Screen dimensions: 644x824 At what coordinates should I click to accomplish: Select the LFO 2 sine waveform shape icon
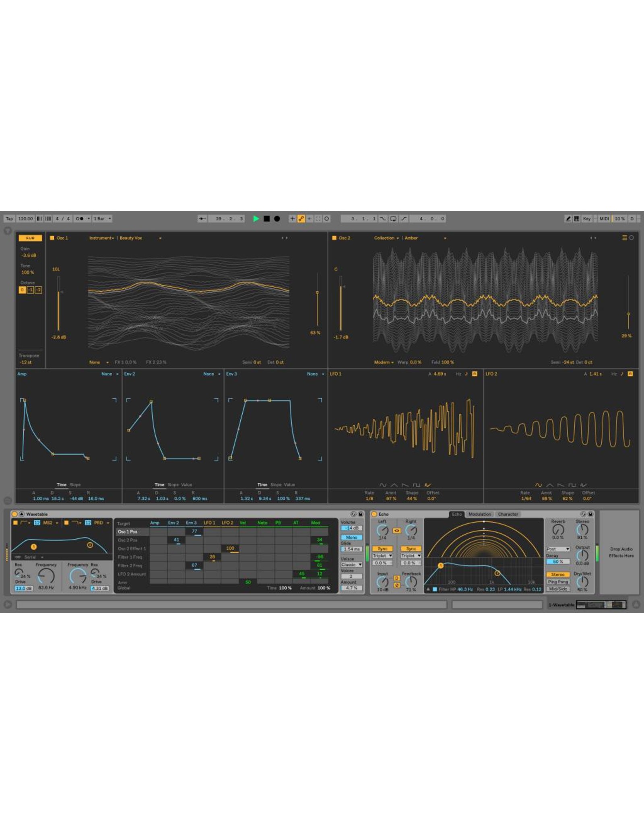tap(538, 485)
